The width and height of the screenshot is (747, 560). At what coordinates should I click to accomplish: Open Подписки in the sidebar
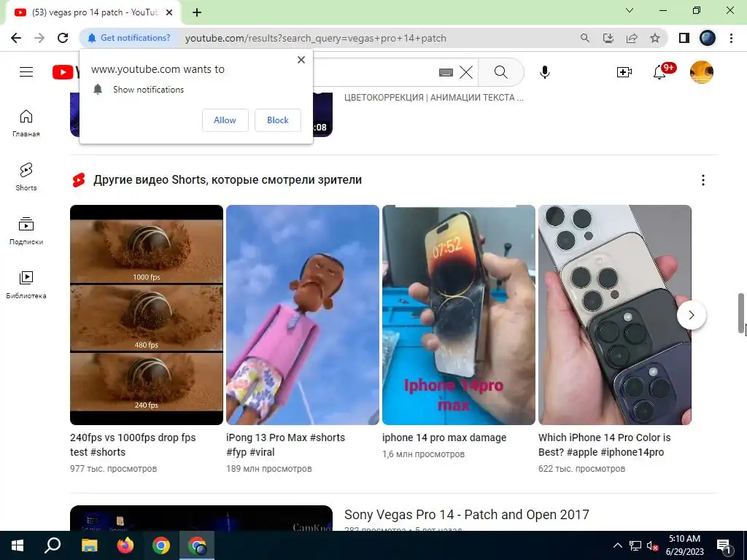pos(26,231)
